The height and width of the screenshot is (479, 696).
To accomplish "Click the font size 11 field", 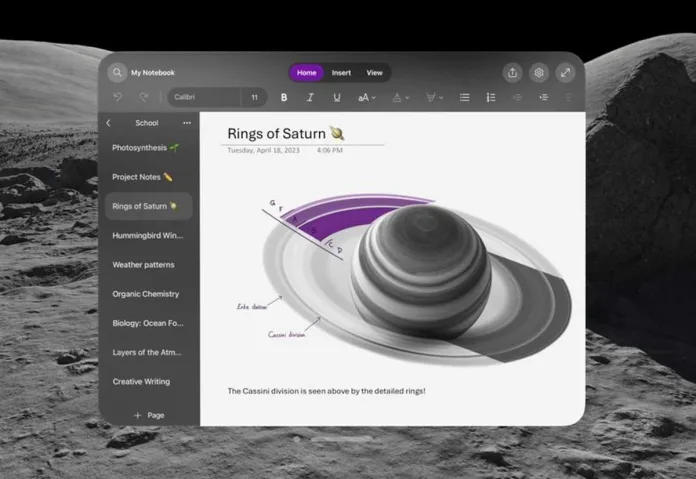I will [254, 97].
